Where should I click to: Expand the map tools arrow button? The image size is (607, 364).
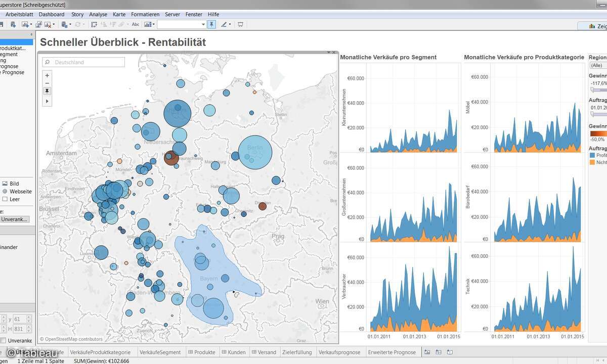[x=47, y=101]
